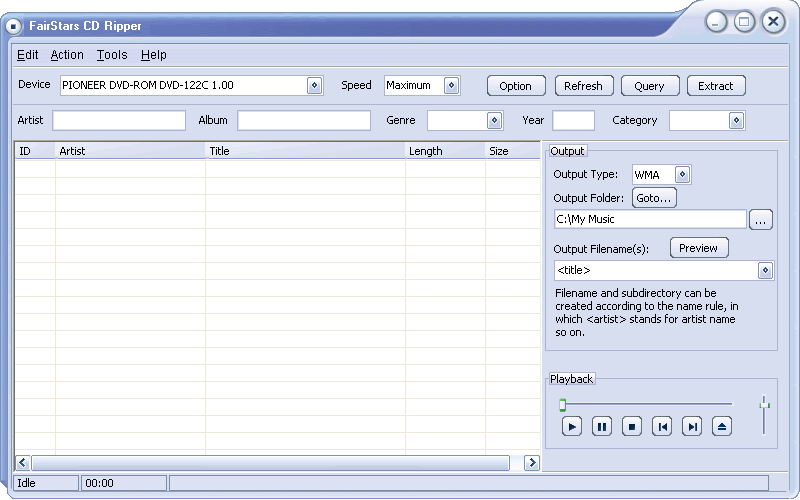Expand the Output Type WMA dropdown
The image size is (800, 500).
(683, 175)
